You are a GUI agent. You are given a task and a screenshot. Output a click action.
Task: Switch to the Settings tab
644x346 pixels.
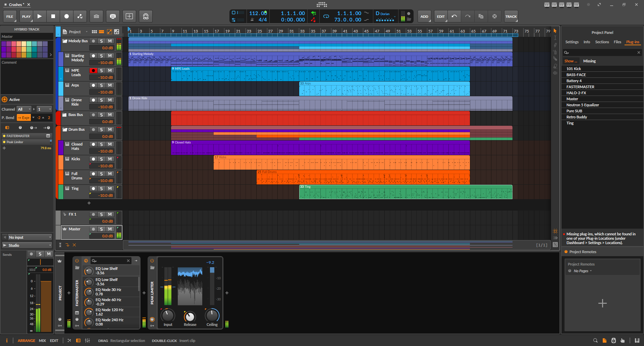pos(572,42)
